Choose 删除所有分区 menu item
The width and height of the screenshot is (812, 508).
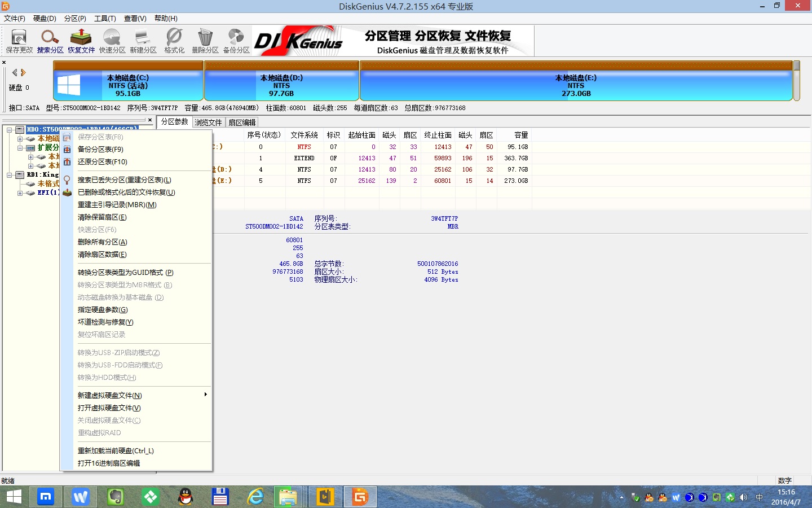(136, 242)
